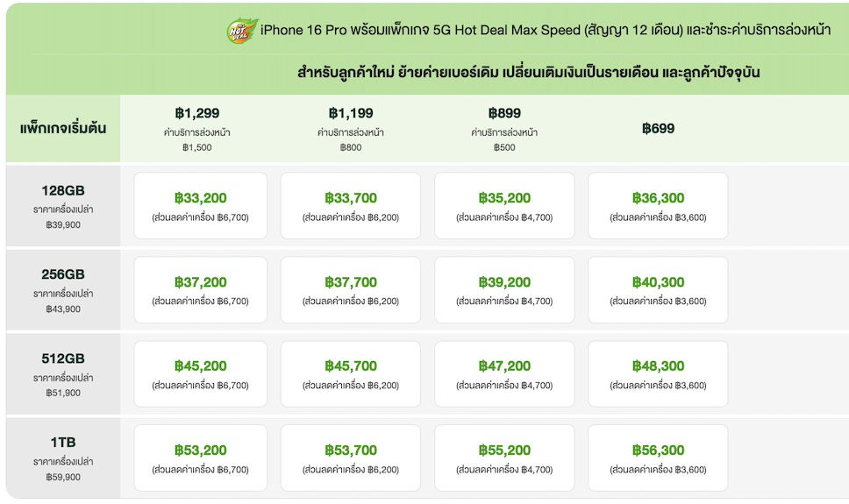Select the ฿45,700 card for 512GB
The height and width of the screenshot is (504, 849).
pyautogui.click(x=351, y=374)
